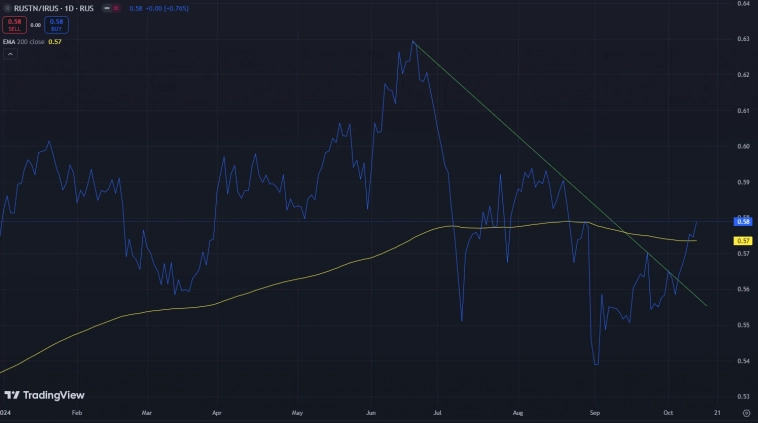This screenshot has height=423, width=758.
Task: Collapse the indicator legend chevron
Action: (9, 54)
